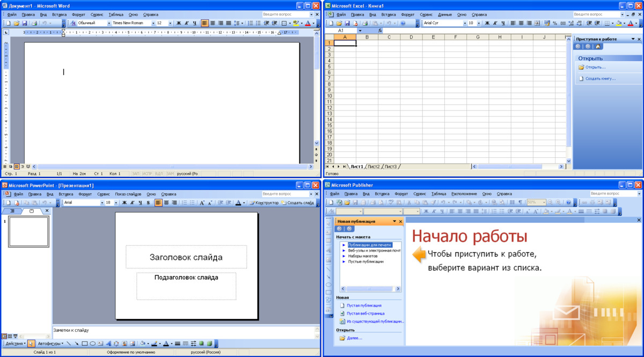Toggle left alignment in Word toolbar
Image resolution: width=644 pixels, height=357 pixels.
pos(204,23)
